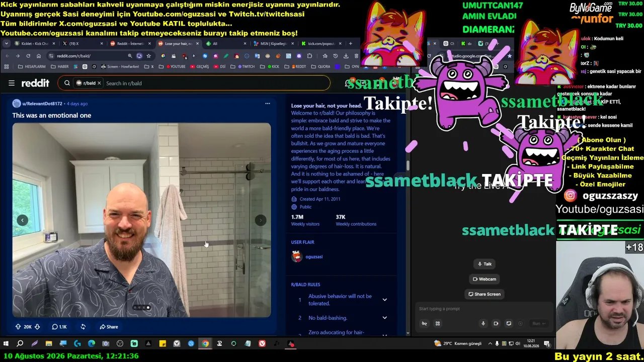Show the previous image in the gallery

(x=23, y=220)
